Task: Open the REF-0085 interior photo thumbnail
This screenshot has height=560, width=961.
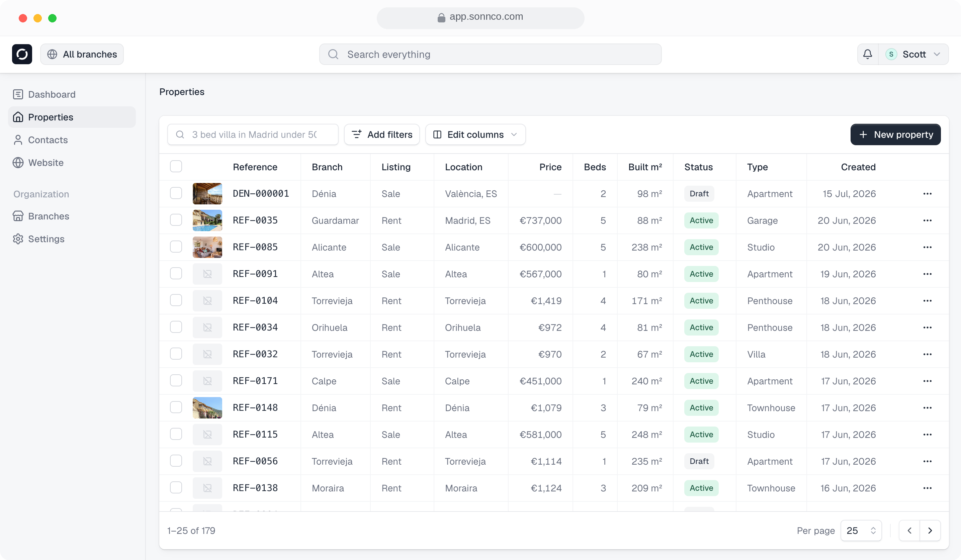Action: pyautogui.click(x=207, y=247)
